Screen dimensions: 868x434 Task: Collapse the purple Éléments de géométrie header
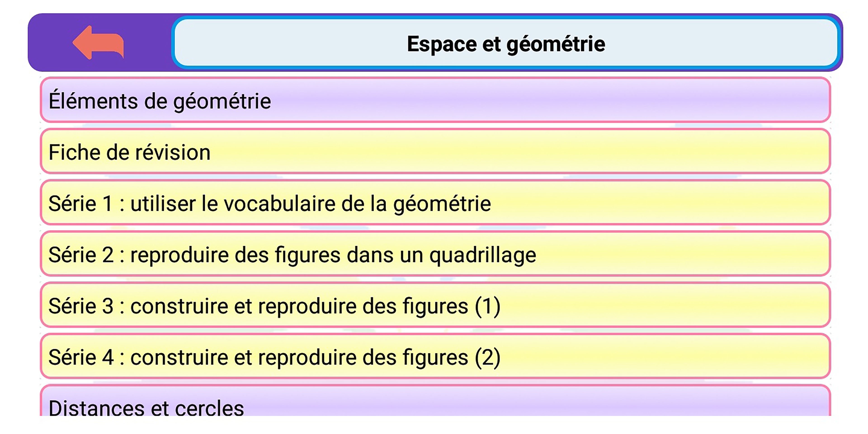pyautogui.click(x=435, y=100)
